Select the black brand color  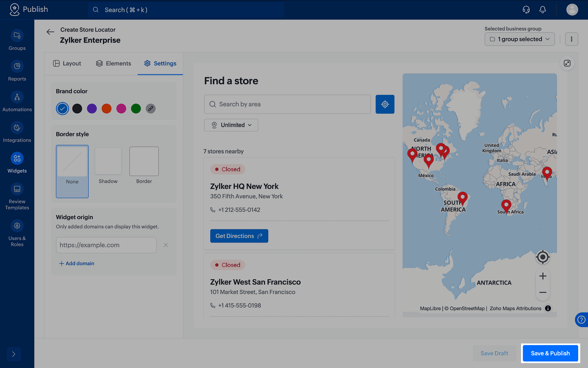point(77,108)
